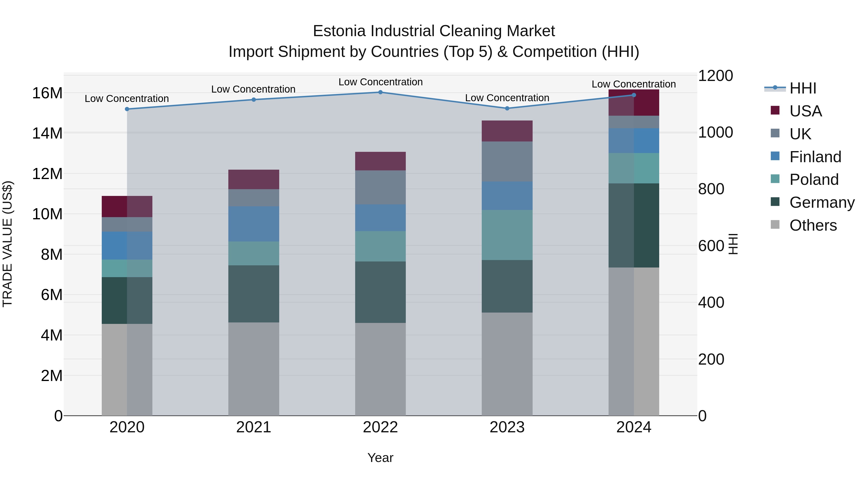Toggle the USA legend entry
This screenshot has height=488, width=868.
coord(796,111)
